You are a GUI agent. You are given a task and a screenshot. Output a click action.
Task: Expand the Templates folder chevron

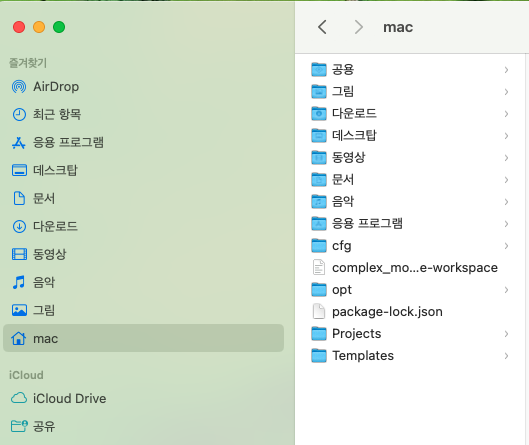(506, 356)
